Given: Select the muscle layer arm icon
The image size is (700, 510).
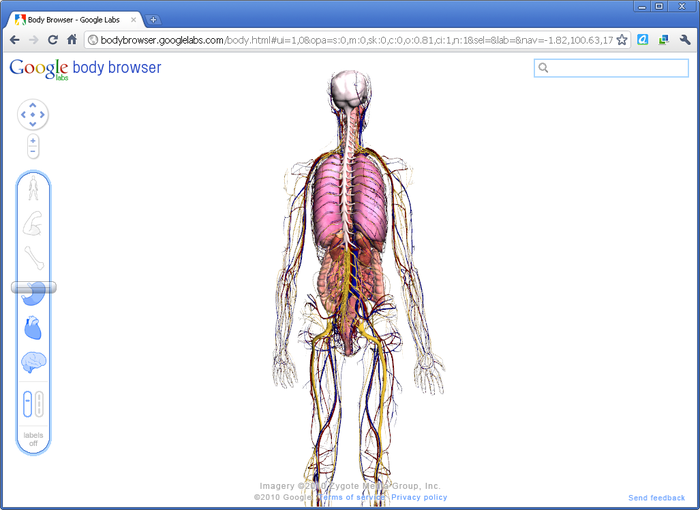Looking at the screenshot, I should (x=33, y=223).
